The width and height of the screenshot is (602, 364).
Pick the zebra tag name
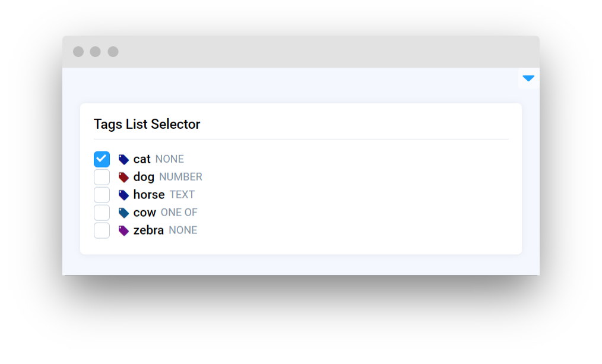click(148, 230)
